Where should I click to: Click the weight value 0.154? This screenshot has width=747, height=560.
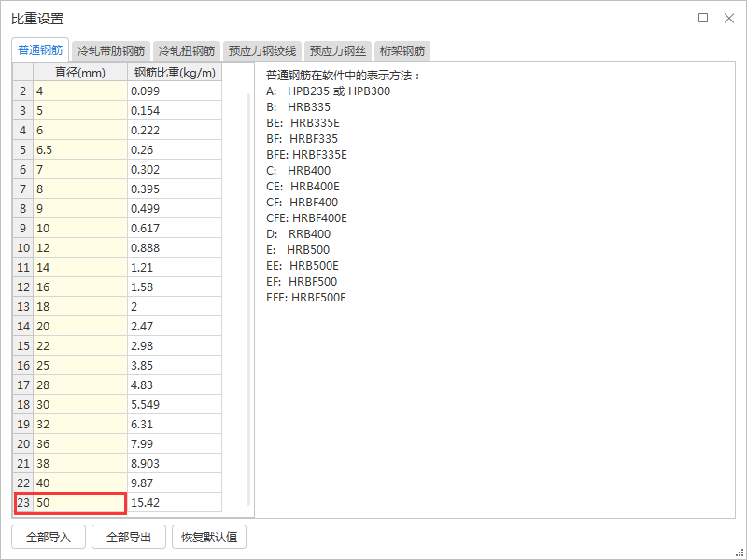175,110
